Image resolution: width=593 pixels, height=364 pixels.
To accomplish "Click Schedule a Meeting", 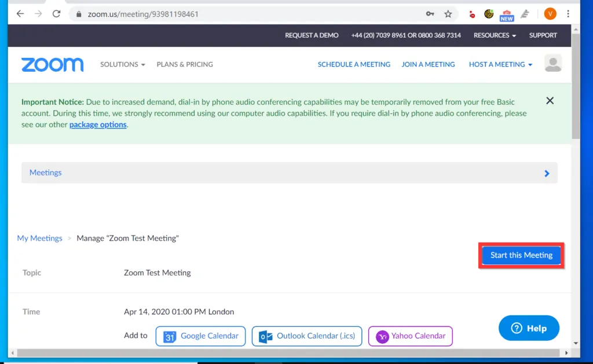I will [354, 64].
